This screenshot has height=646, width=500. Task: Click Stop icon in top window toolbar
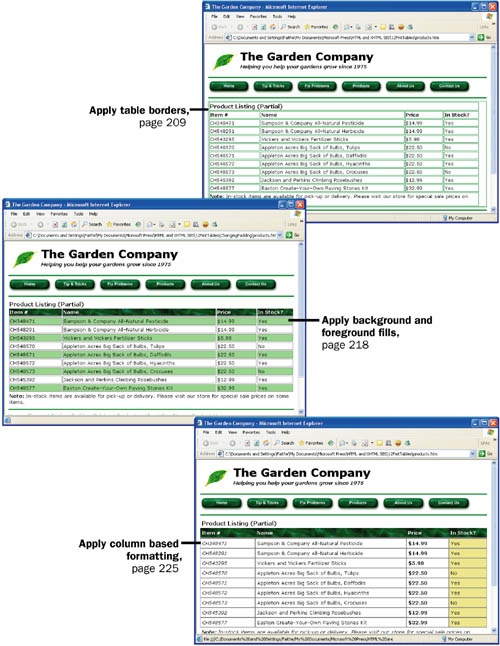point(255,27)
